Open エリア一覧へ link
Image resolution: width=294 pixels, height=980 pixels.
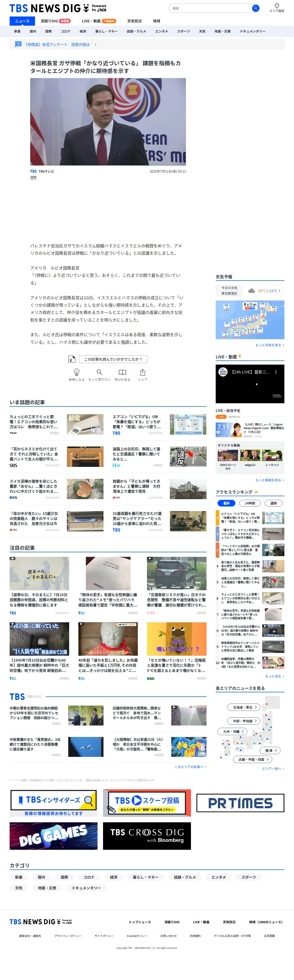[273, 769]
